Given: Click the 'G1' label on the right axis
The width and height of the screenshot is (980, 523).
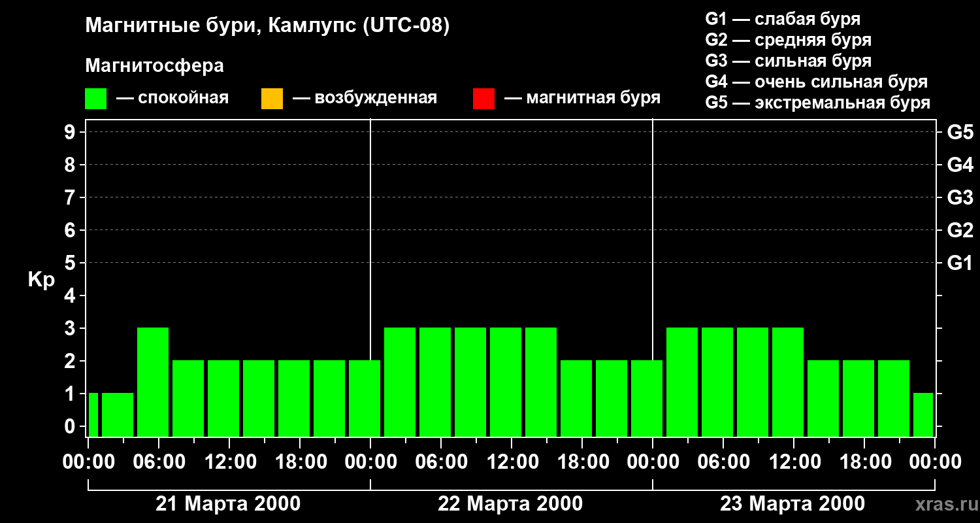Looking at the screenshot, I should pos(960,263).
